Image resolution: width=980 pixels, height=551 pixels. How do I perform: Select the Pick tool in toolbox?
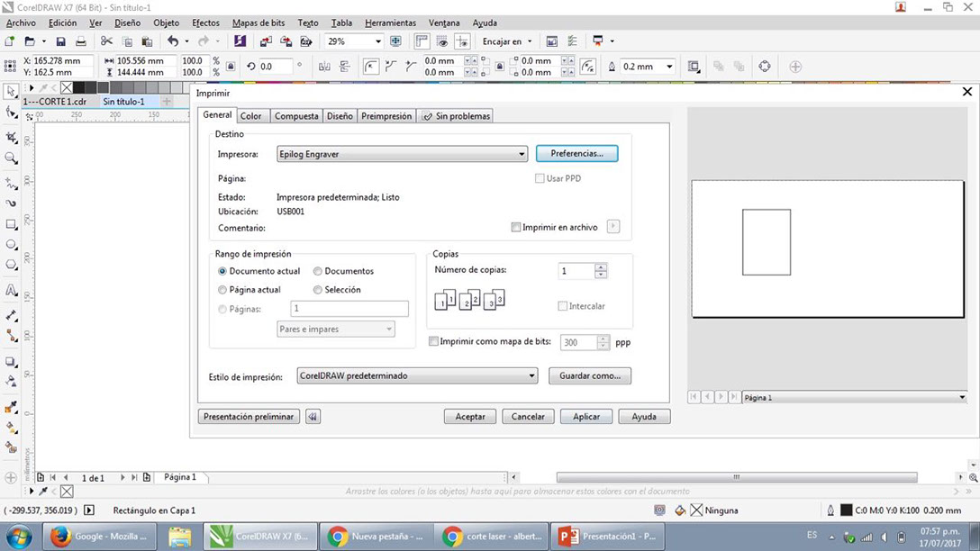click(x=11, y=91)
